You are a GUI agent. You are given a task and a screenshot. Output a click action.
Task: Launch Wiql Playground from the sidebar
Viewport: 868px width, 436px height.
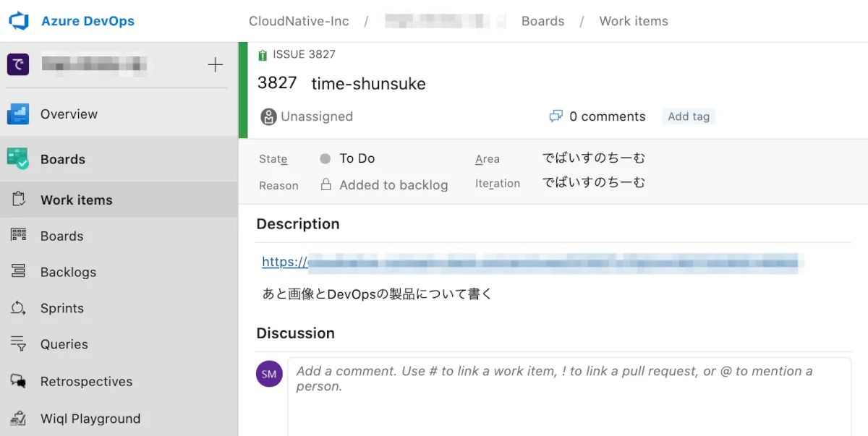coord(90,419)
